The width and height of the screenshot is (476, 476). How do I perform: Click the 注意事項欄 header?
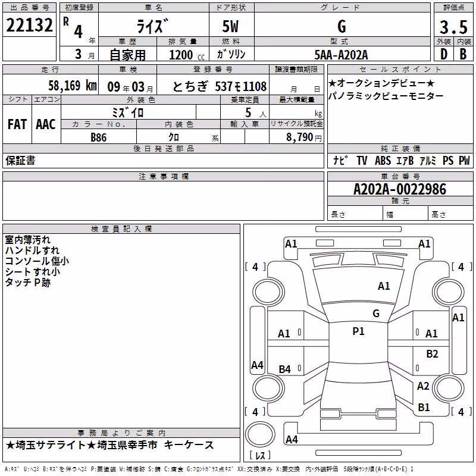click(163, 176)
